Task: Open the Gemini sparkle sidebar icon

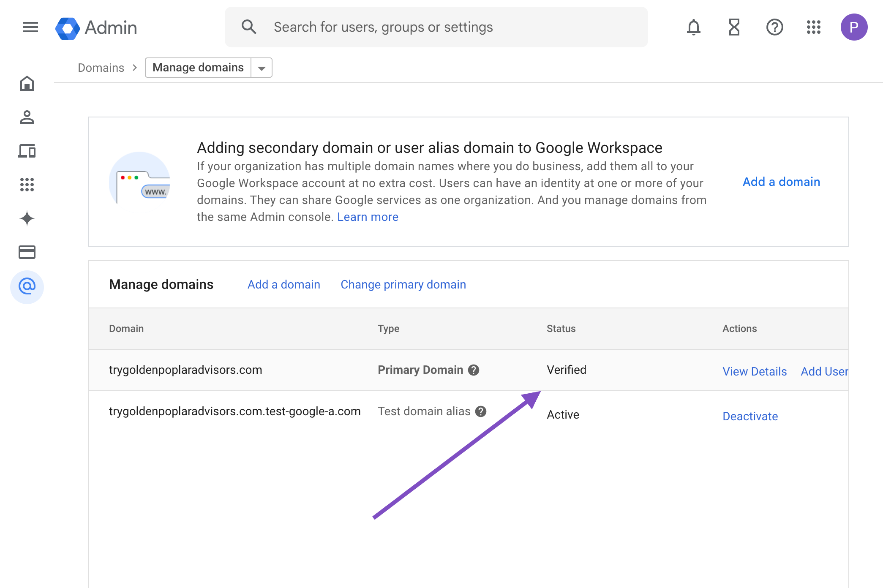Action: 27,218
